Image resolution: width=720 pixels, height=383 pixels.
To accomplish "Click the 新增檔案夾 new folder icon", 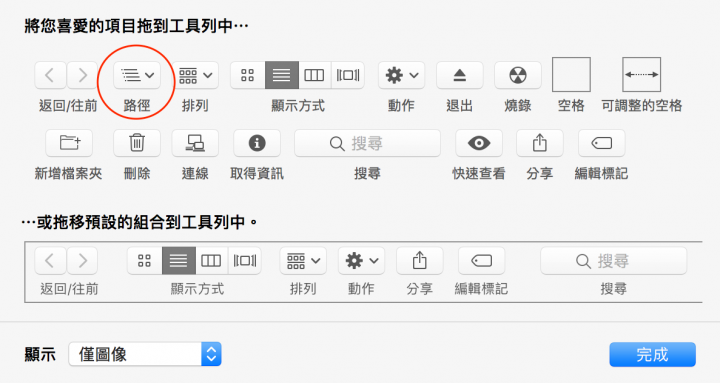I will click(69, 143).
